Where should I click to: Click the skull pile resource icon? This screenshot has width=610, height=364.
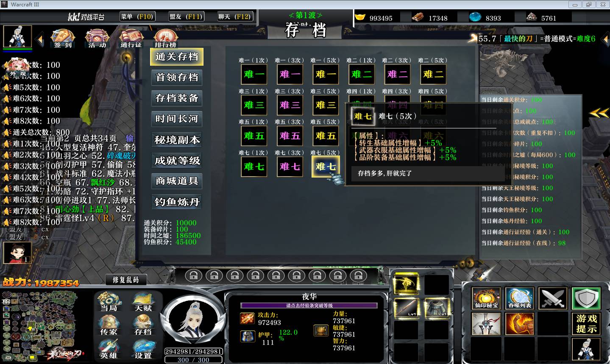click(x=532, y=17)
